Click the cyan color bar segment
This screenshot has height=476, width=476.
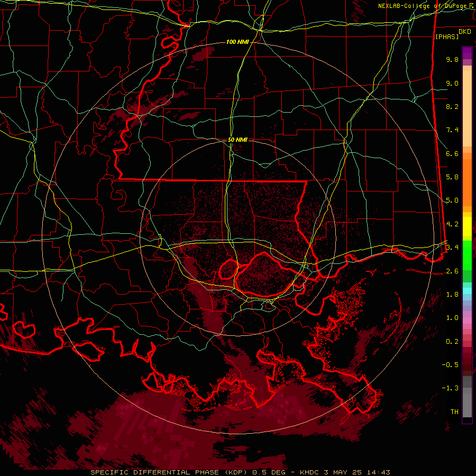[467, 291]
